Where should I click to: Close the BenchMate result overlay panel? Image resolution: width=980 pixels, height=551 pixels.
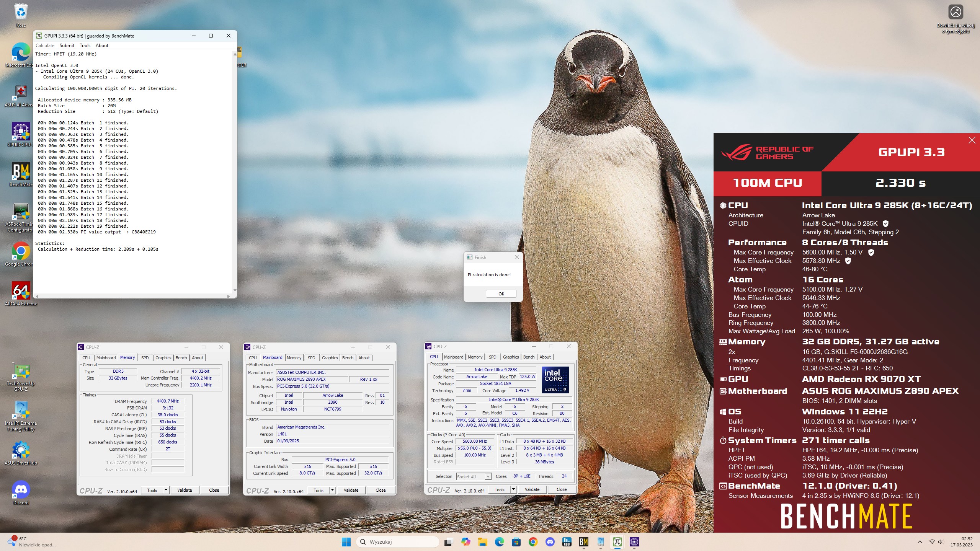(x=972, y=140)
